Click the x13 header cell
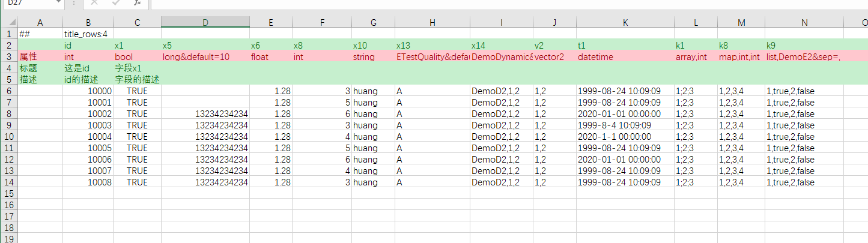This screenshot has height=243, width=868. pyautogui.click(x=432, y=45)
